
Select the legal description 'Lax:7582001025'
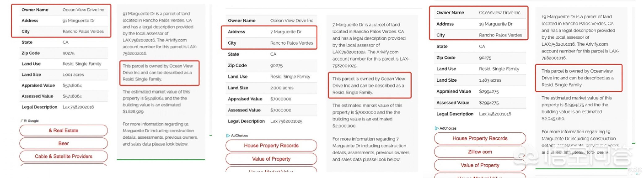(x=286, y=121)
